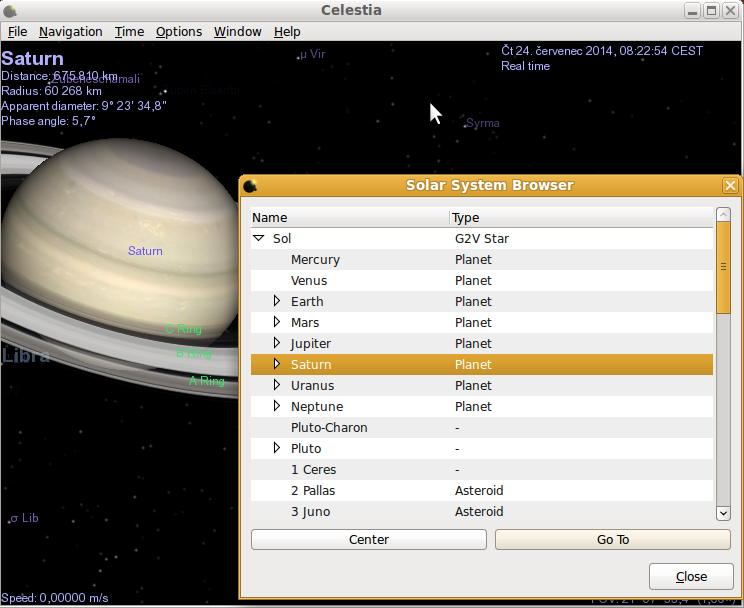Click the Center button
This screenshot has width=744, height=608.
coord(369,540)
